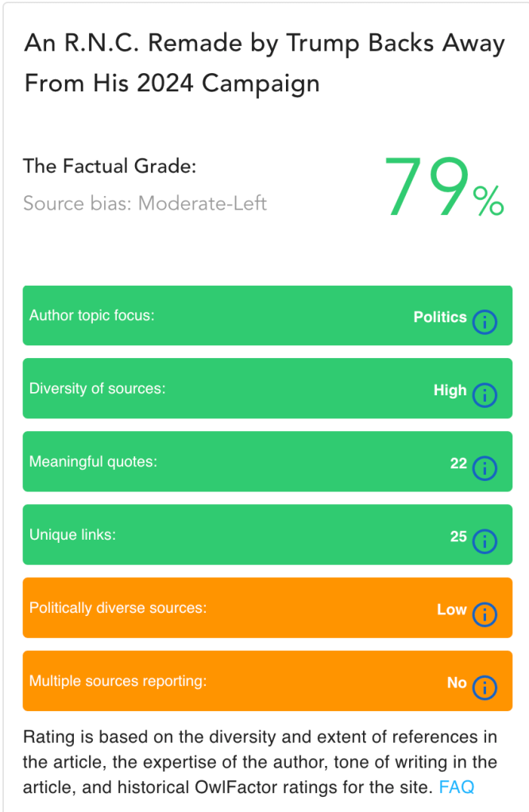Click info icon next to Unique links
529x812 pixels.
[x=484, y=541]
